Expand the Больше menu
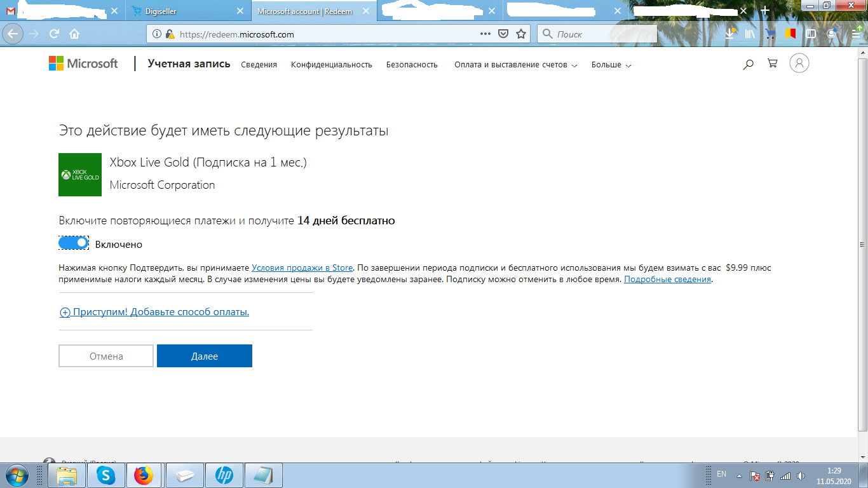 click(611, 65)
